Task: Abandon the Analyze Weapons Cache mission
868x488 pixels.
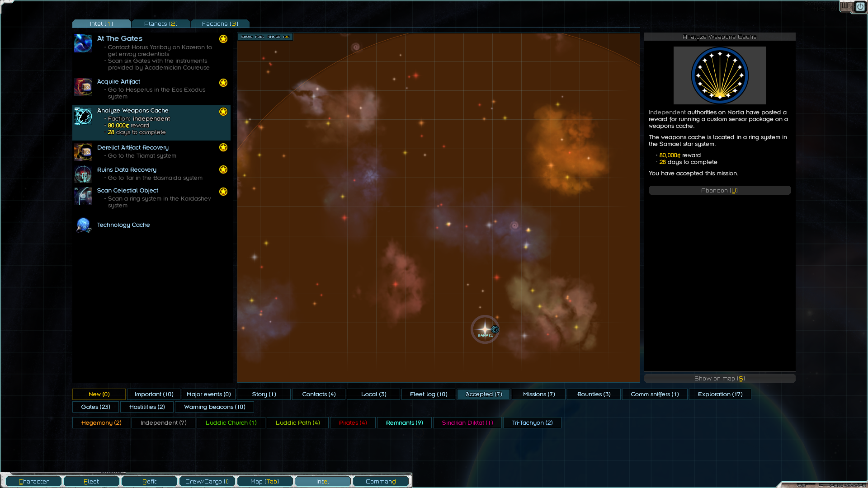Action: (x=720, y=190)
